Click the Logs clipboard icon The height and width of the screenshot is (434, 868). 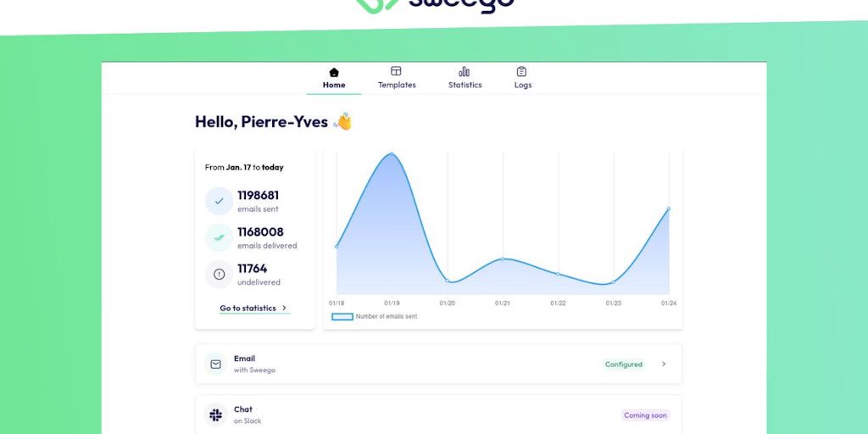click(522, 72)
